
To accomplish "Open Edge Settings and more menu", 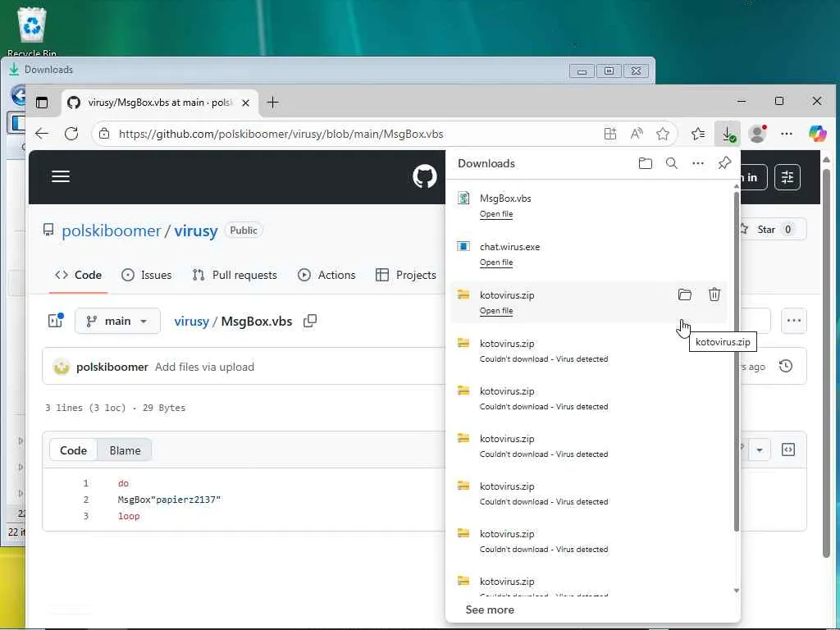I will 787,134.
